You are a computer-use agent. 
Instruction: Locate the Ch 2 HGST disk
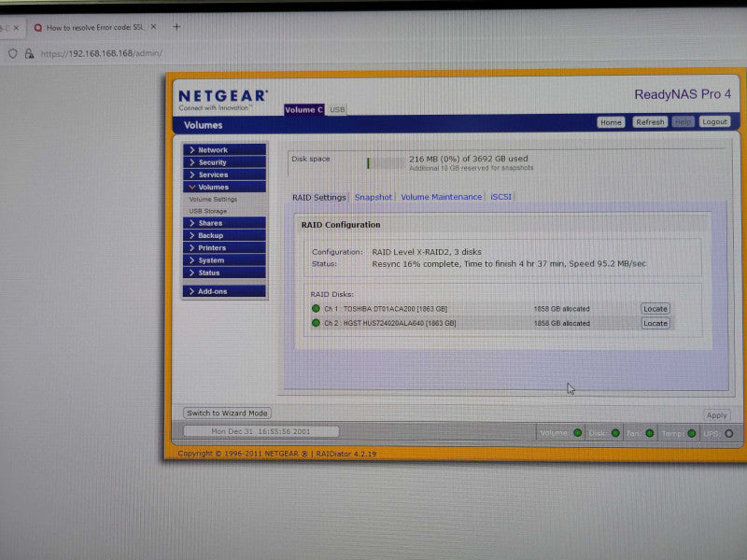click(655, 323)
